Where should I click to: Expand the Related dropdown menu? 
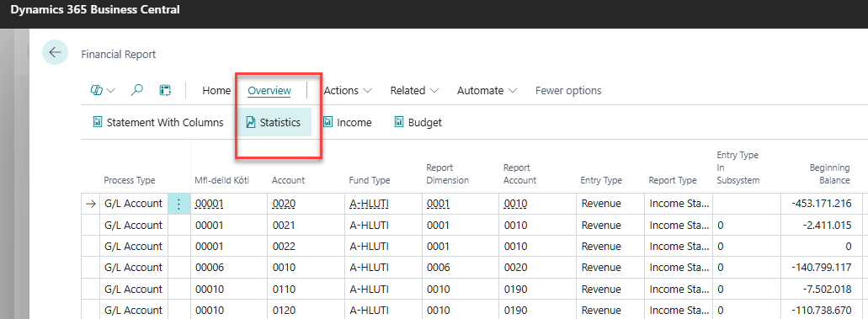point(414,90)
